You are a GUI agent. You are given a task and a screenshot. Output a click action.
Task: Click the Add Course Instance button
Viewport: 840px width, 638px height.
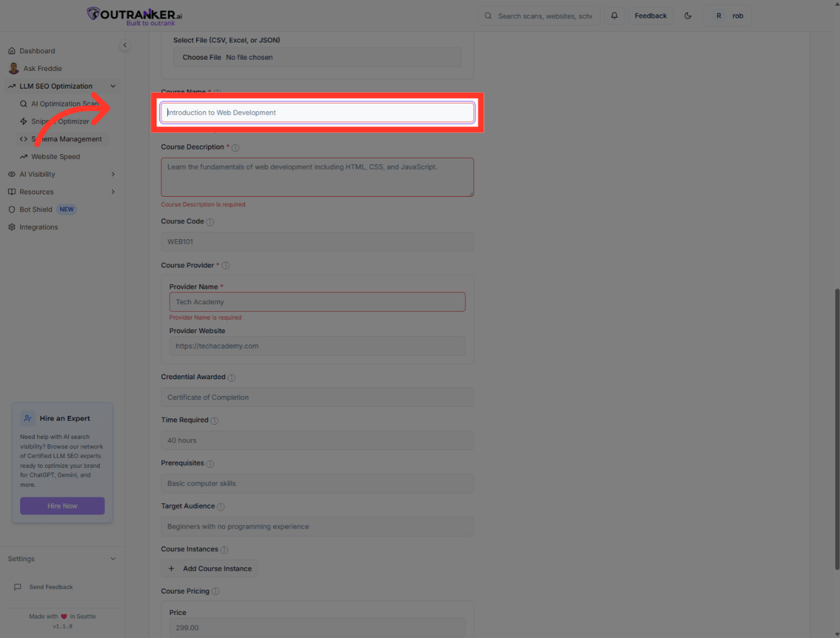(209, 568)
